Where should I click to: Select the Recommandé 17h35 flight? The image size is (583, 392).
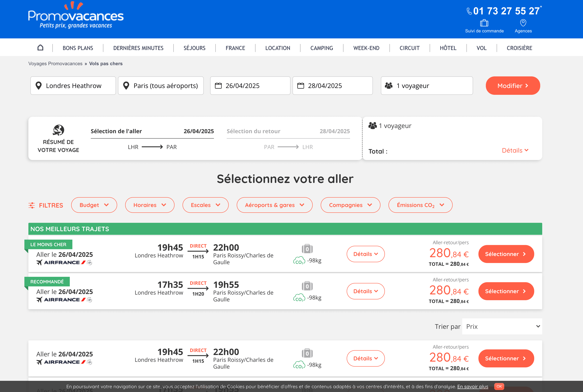coord(506,291)
